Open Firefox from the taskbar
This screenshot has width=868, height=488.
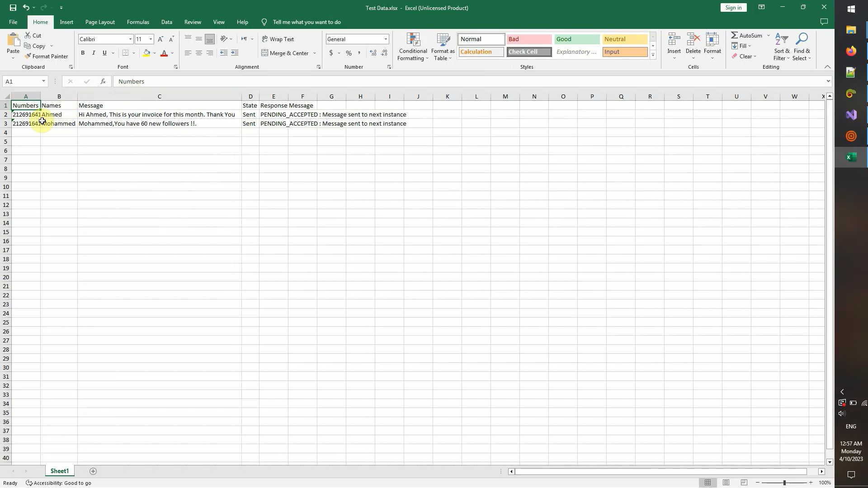[851, 51]
